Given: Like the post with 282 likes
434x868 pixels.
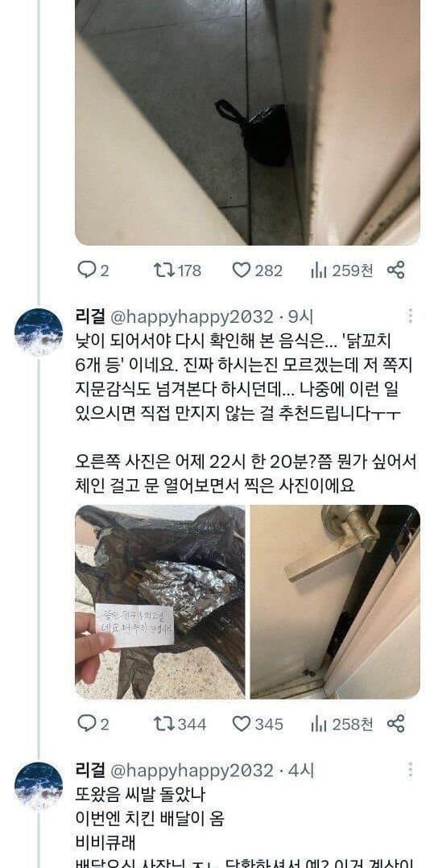Looking at the screenshot, I should coord(257,271).
